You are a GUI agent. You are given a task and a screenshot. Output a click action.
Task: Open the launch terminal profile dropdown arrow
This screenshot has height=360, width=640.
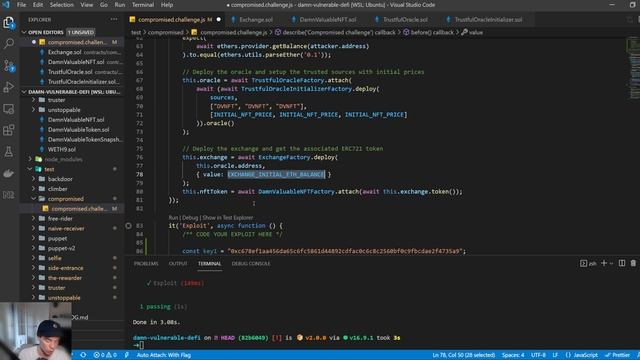pyautogui.click(x=611, y=264)
